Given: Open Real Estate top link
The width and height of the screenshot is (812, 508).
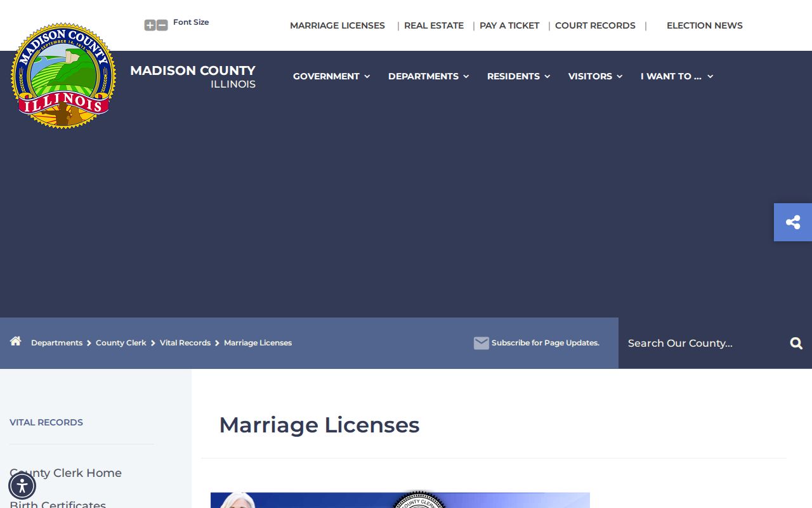Looking at the screenshot, I should tap(434, 25).
